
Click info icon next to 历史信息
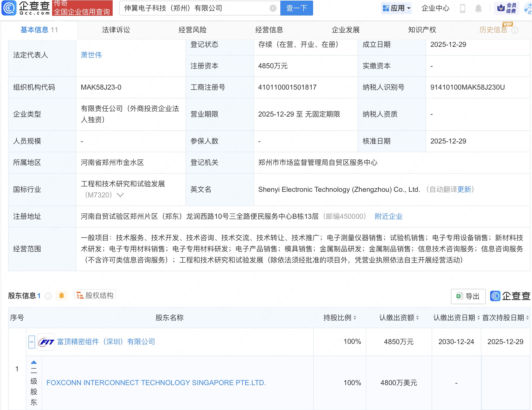(515, 30)
